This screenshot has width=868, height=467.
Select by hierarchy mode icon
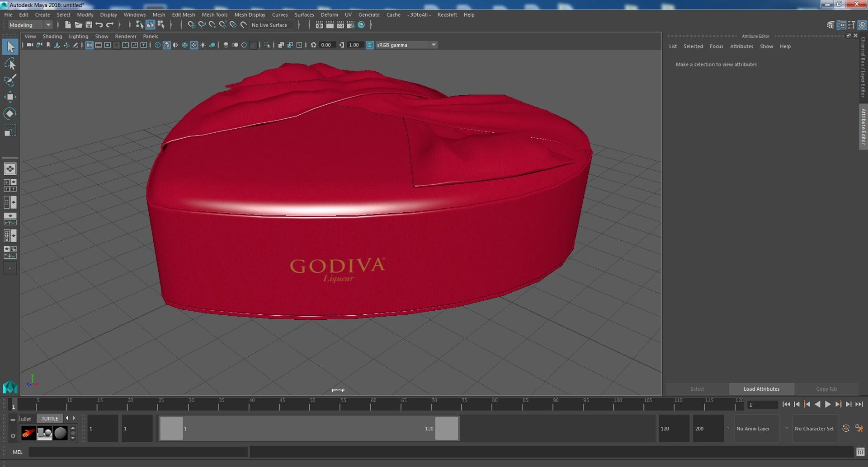[140, 25]
